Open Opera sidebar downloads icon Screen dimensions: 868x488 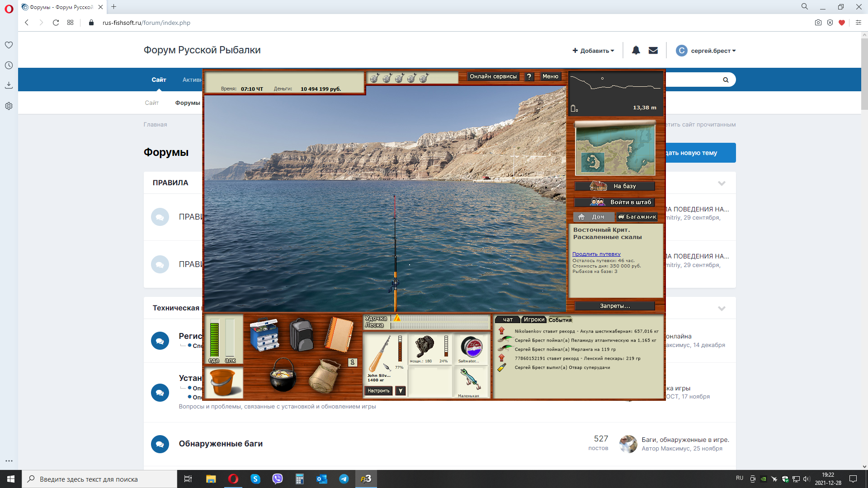tap(9, 85)
